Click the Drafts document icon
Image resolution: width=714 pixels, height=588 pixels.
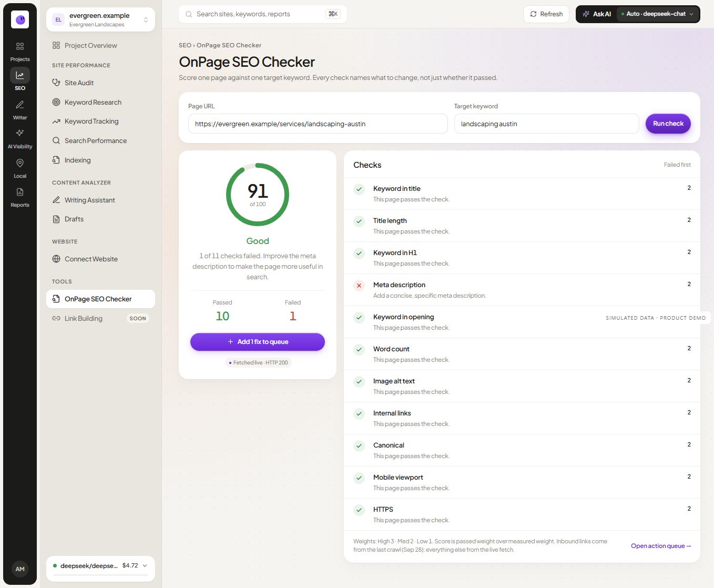coord(56,219)
